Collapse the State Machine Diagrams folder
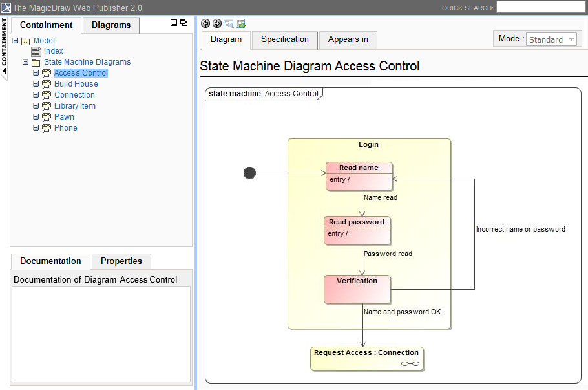 pos(26,63)
